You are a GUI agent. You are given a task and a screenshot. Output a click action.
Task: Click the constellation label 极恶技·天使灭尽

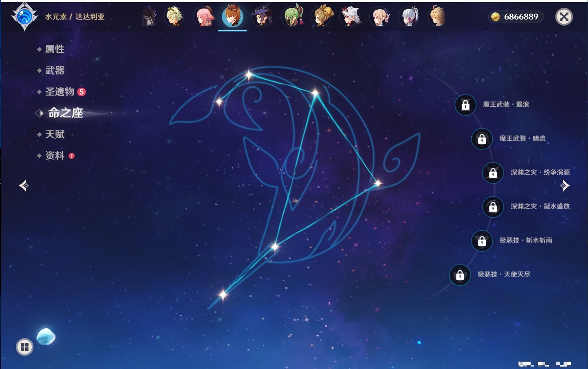pos(504,274)
